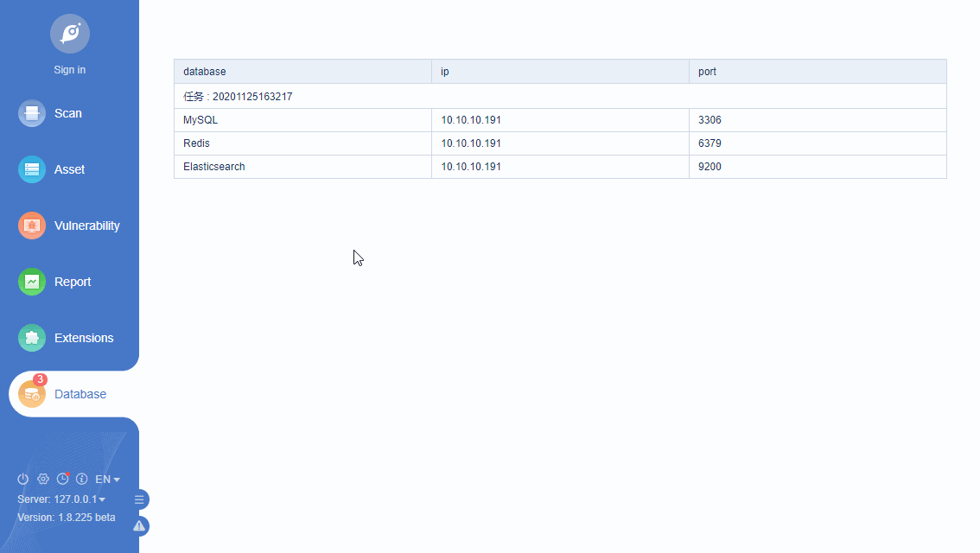Click the warning triangle icon
Screen dimensions: 980x553
click(x=139, y=526)
